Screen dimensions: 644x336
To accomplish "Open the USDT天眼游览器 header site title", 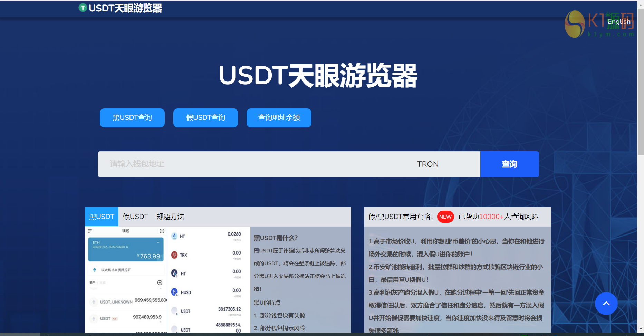I will [x=125, y=8].
